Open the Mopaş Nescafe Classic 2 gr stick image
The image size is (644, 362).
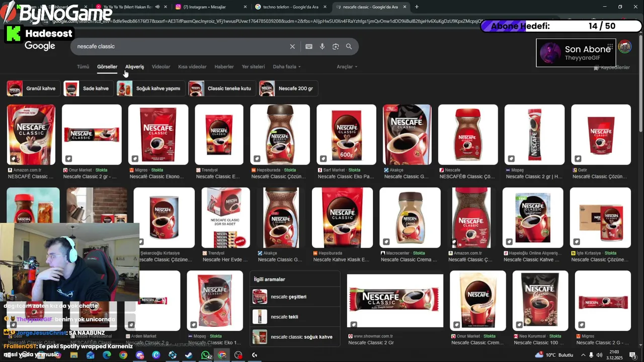534,135
